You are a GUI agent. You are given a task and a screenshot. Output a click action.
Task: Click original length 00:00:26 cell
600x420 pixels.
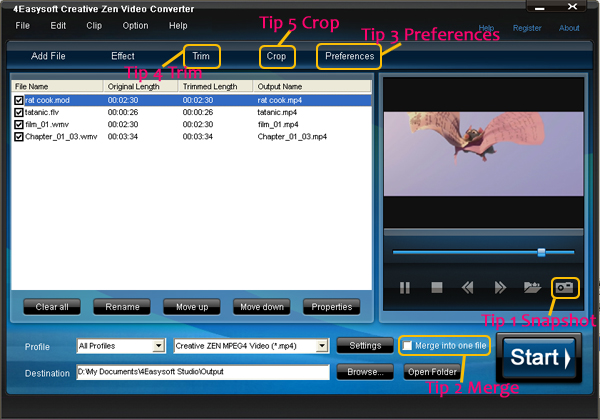(122, 112)
